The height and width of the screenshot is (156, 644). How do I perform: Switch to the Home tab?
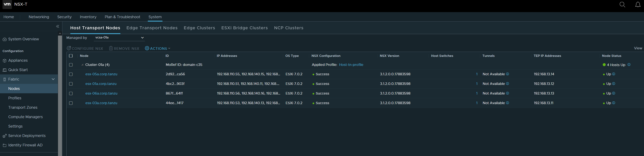pyautogui.click(x=9, y=17)
